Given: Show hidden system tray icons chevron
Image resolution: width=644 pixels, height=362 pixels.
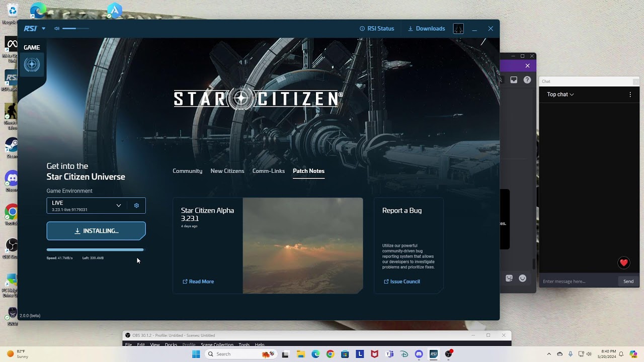Looking at the screenshot, I should click(549, 354).
